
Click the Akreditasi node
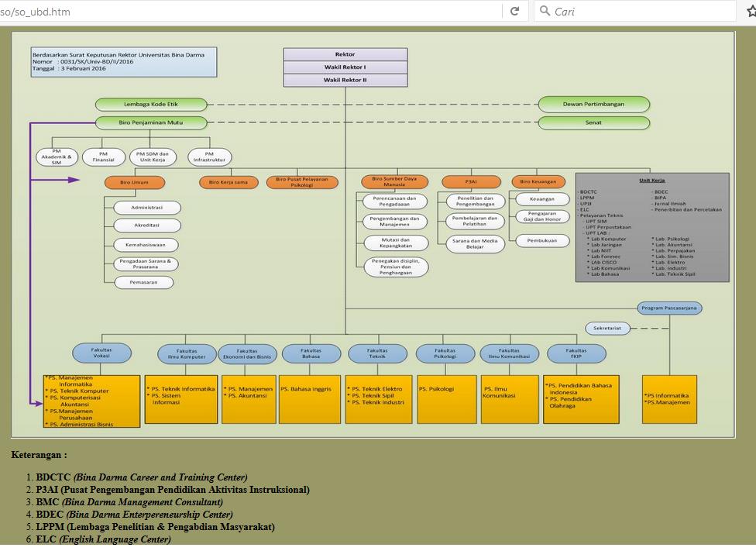(147, 226)
